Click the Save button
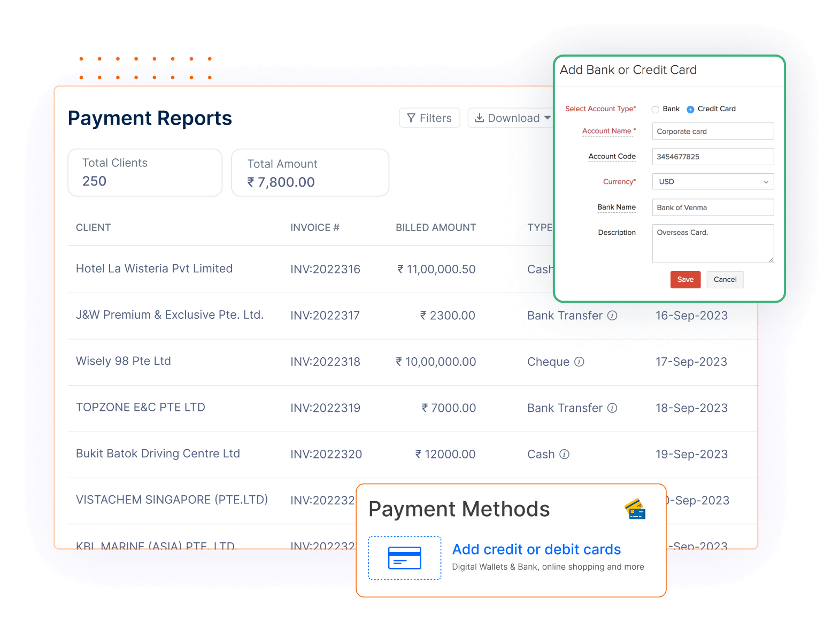The image size is (840, 629). pos(685,279)
